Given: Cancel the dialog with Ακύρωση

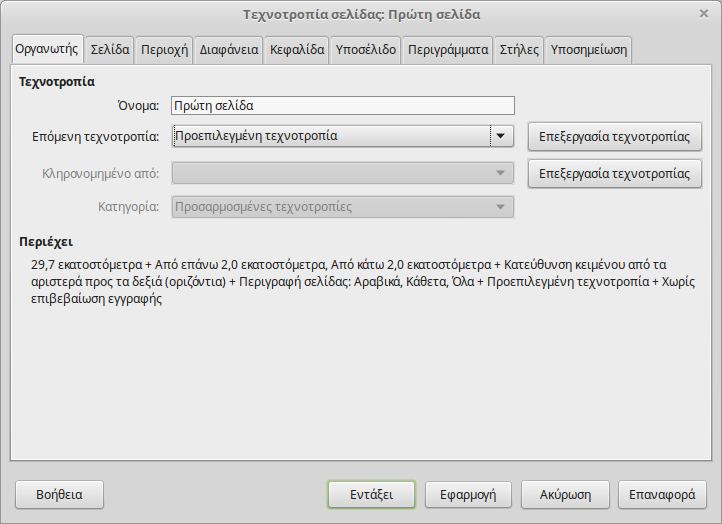Looking at the screenshot, I should click(x=566, y=494).
